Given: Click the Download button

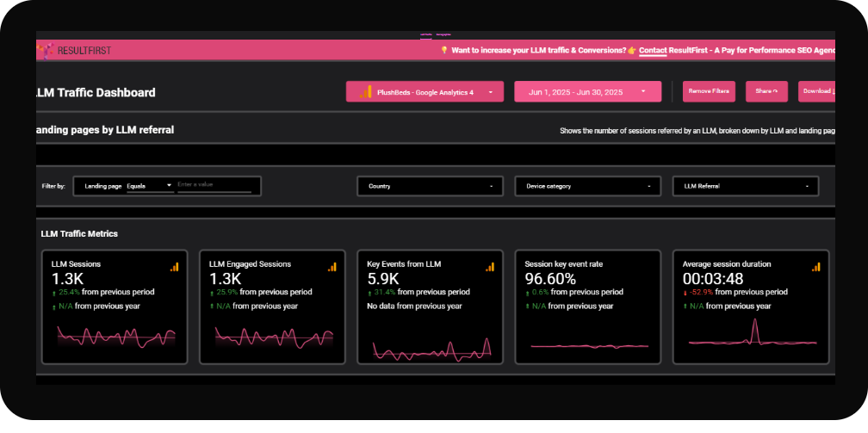Looking at the screenshot, I should pos(816,91).
